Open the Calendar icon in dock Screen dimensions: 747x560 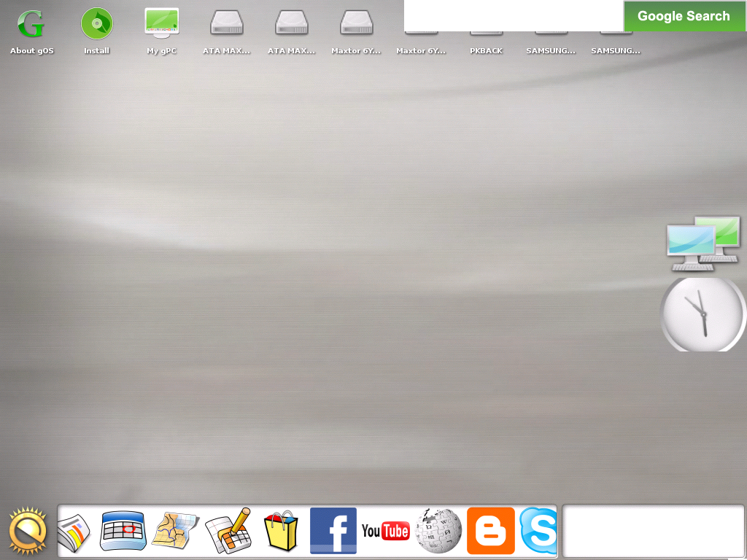[123, 531]
